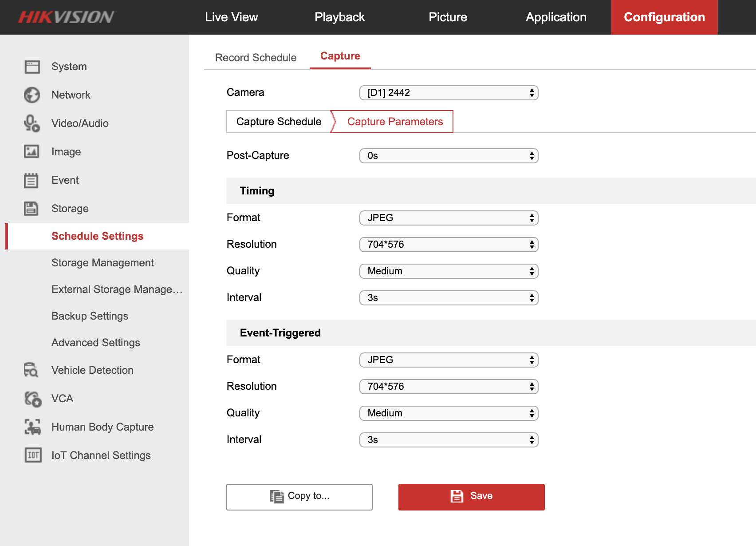Open Live View in top navigation
The height and width of the screenshot is (546, 756).
[x=231, y=17]
